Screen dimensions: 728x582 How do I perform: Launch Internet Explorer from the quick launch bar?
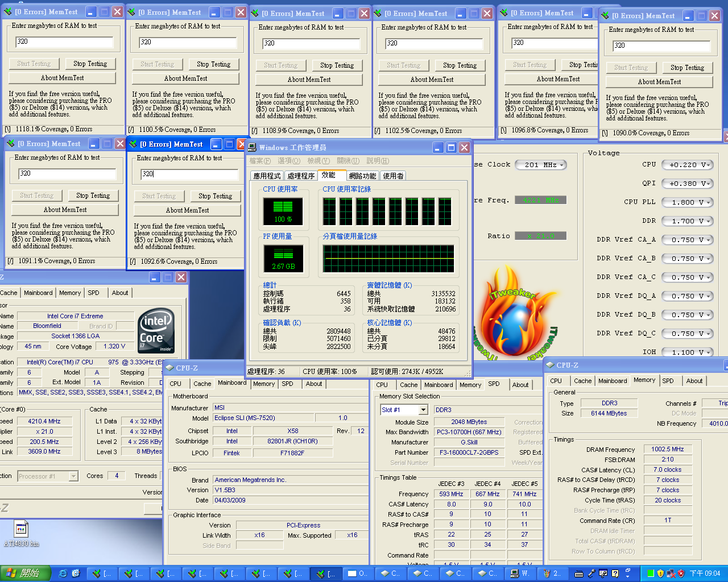pyautogui.click(x=63, y=573)
